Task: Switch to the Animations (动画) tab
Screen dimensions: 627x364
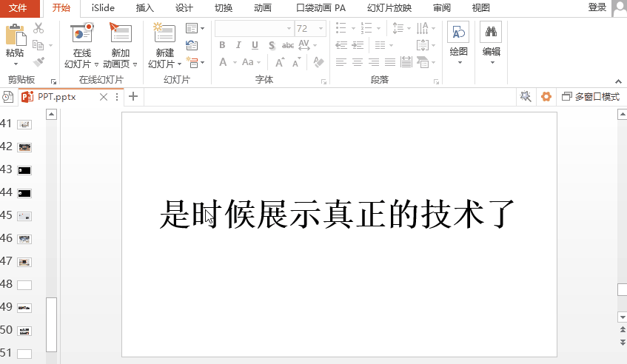Action: coord(262,8)
